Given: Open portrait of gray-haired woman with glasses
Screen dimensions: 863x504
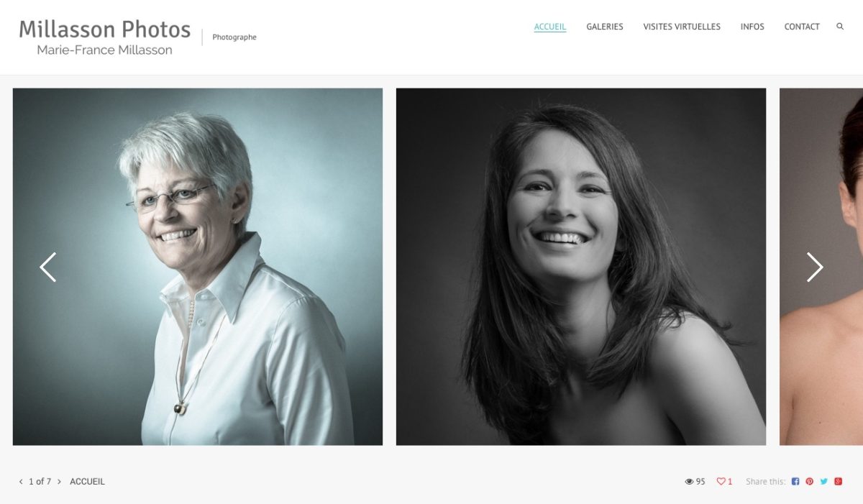Looking at the screenshot, I should [x=198, y=267].
